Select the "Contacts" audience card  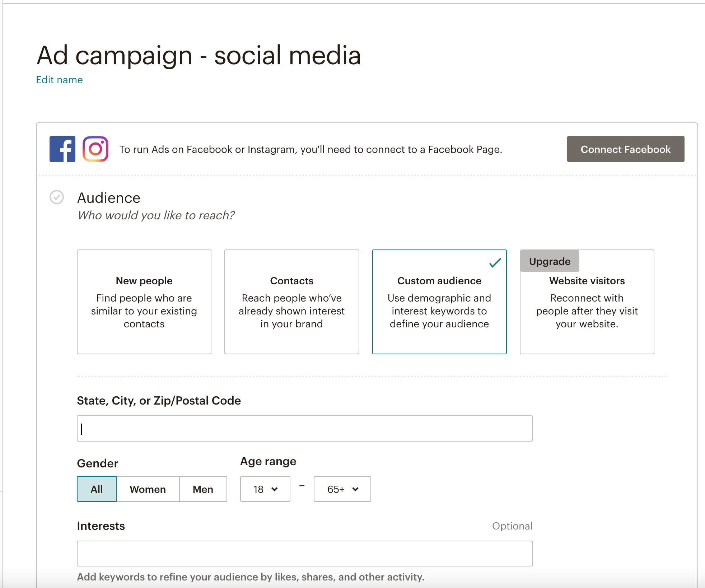click(291, 302)
